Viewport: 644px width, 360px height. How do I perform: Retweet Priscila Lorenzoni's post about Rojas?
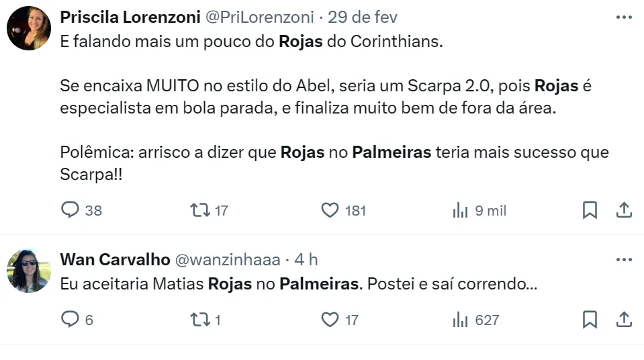(200, 210)
